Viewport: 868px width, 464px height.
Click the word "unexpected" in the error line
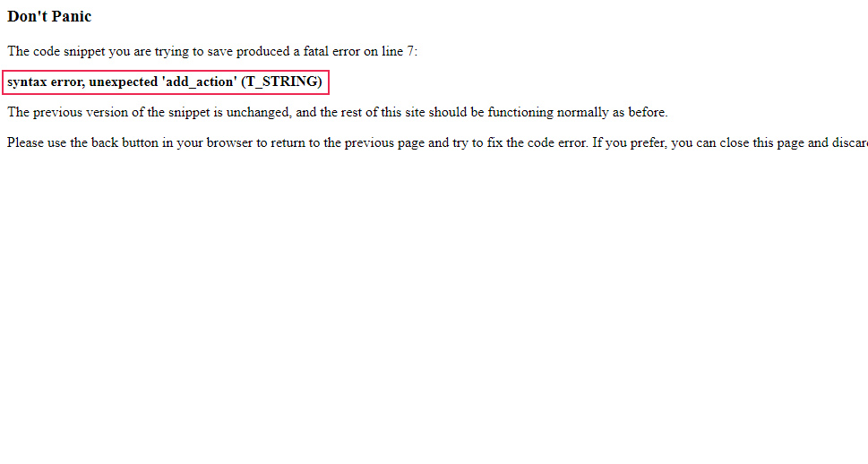(124, 82)
